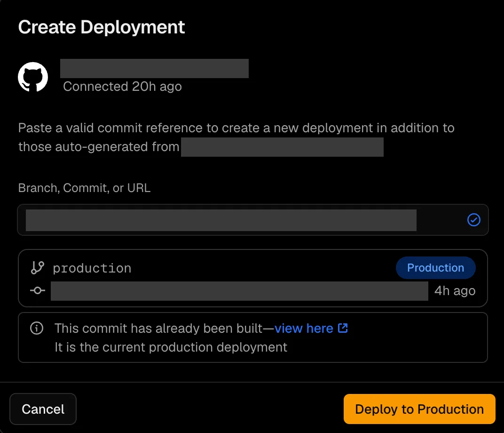This screenshot has width=504, height=433.
Task: Click the 'Create Deployment' heading
Action: point(101,27)
